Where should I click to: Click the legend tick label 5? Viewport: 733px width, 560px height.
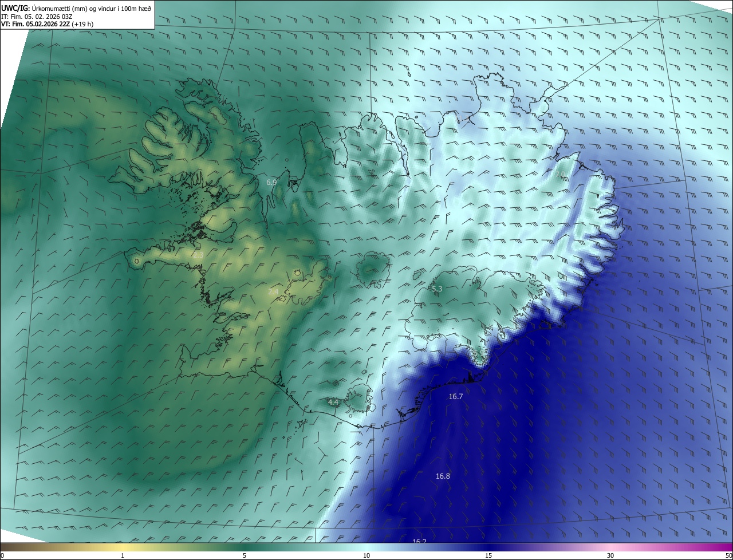(x=245, y=556)
